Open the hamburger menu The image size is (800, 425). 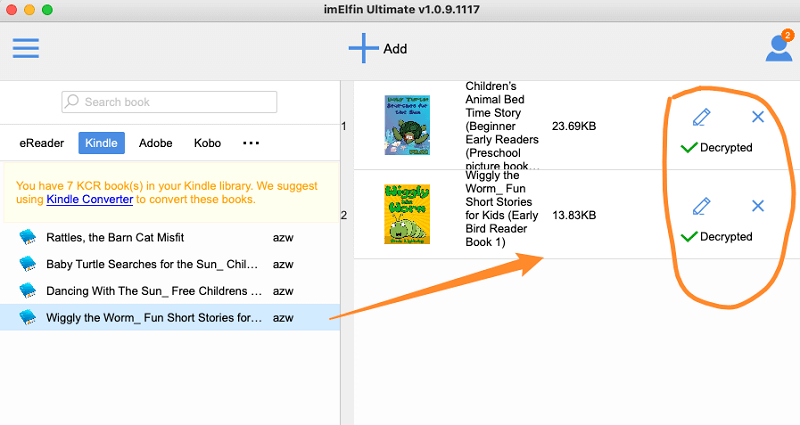point(26,48)
